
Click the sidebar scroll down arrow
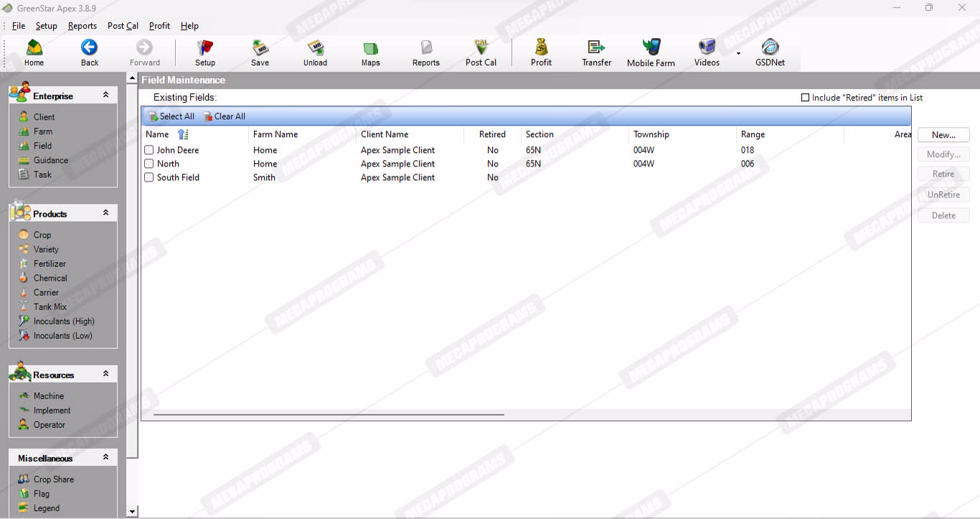[132, 512]
